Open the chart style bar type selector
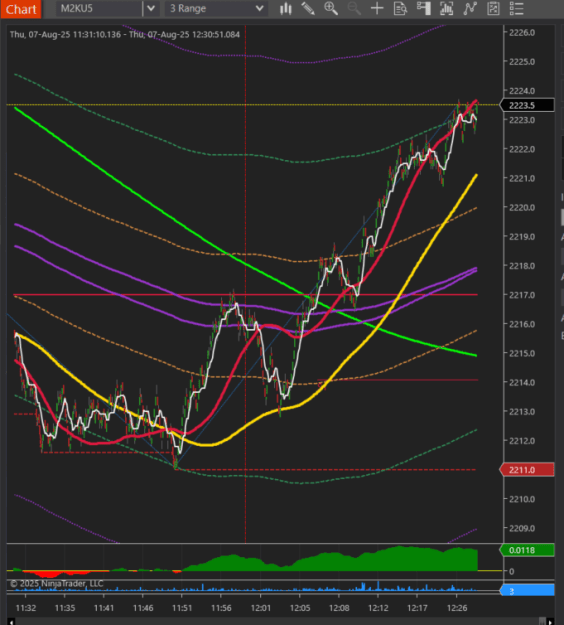Image resolution: width=564 pixels, height=625 pixels. 285,8
